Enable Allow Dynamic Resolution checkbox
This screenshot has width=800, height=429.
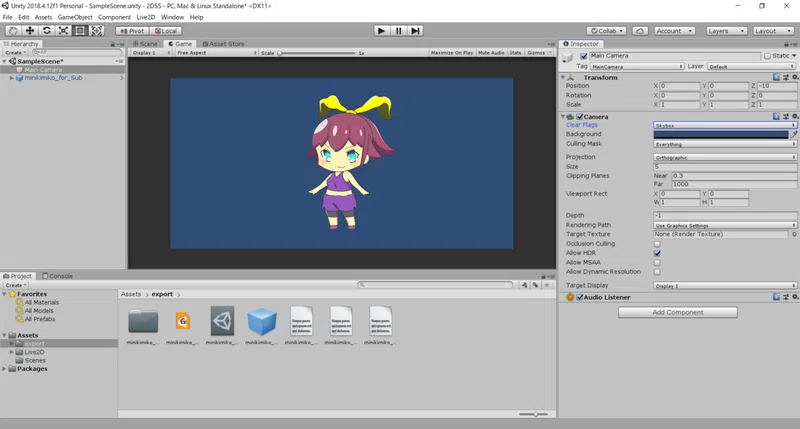657,272
